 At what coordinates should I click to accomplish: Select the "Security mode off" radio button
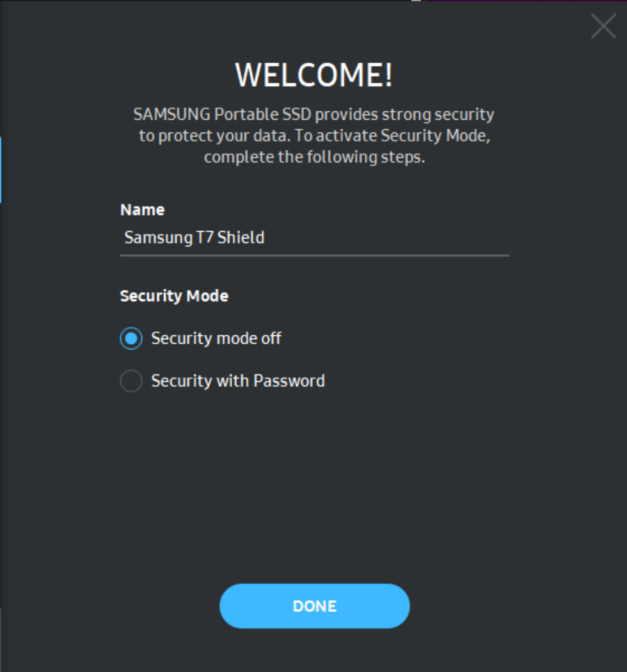pyautogui.click(x=131, y=339)
